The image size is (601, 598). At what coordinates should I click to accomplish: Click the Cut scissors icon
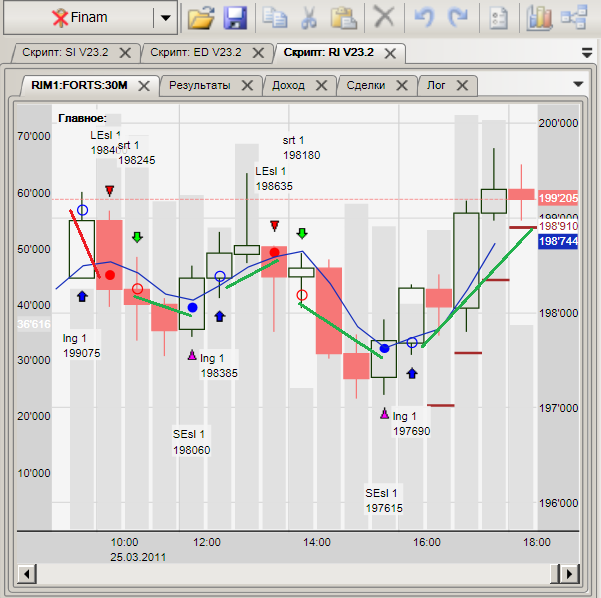point(309,18)
